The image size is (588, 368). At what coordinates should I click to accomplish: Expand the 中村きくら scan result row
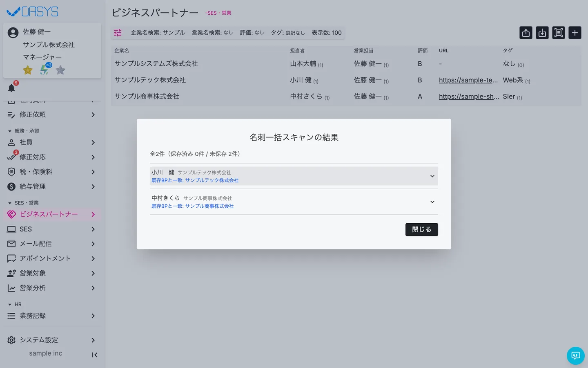tap(294, 202)
